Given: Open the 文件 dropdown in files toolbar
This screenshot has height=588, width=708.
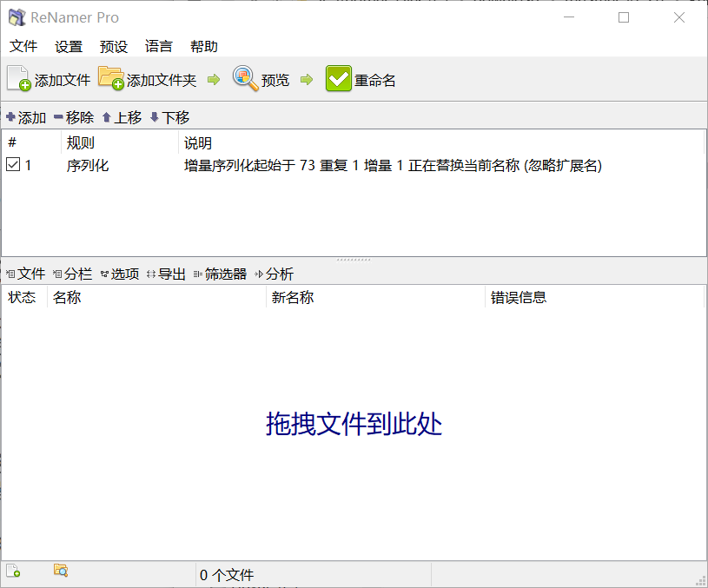Looking at the screenshot, I should pyautogui.click(x=26, y=274).
